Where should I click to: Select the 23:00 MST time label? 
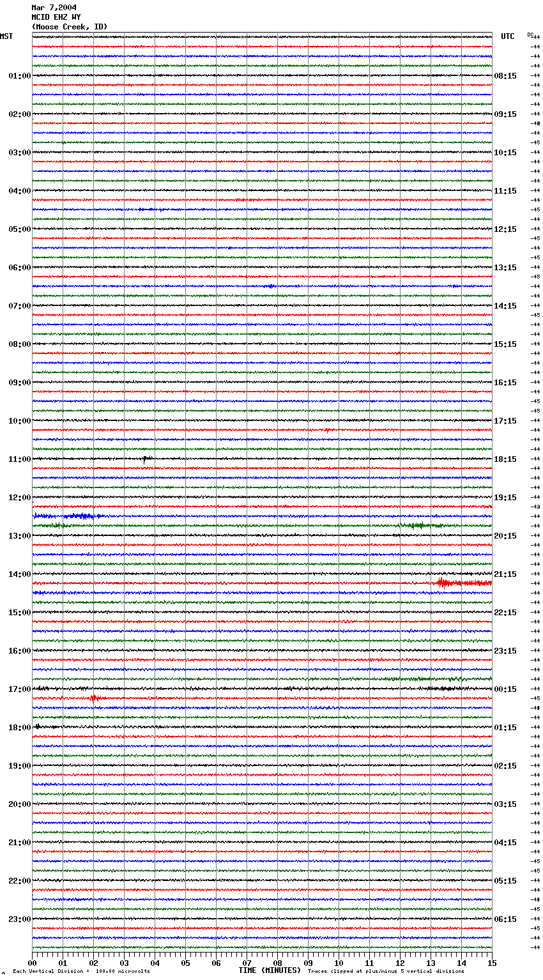coord(20,919)
